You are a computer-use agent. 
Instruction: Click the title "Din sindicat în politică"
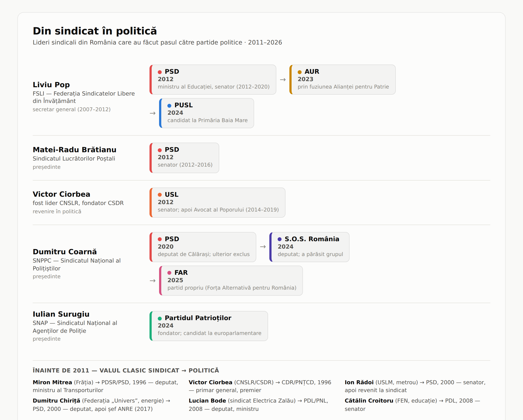tap(95, 31)
